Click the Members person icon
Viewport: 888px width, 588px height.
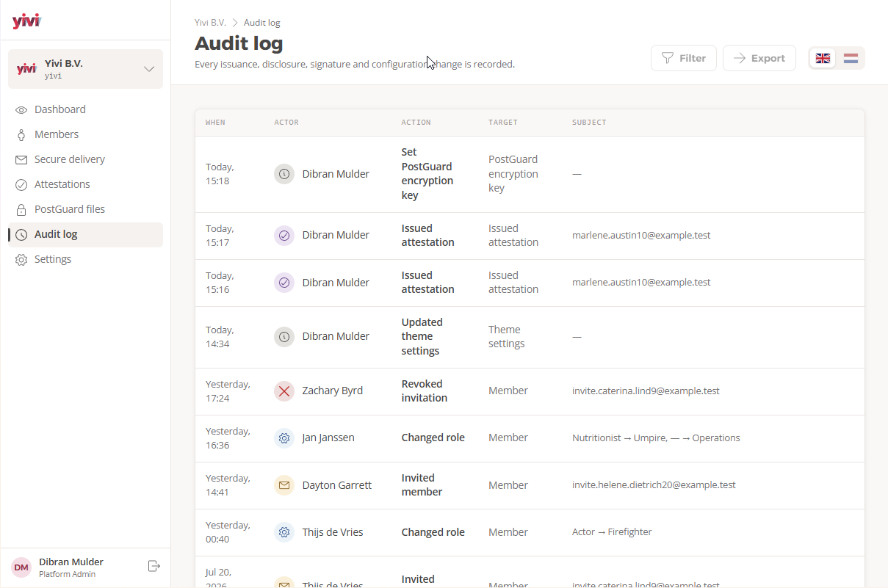click(21, 135)
